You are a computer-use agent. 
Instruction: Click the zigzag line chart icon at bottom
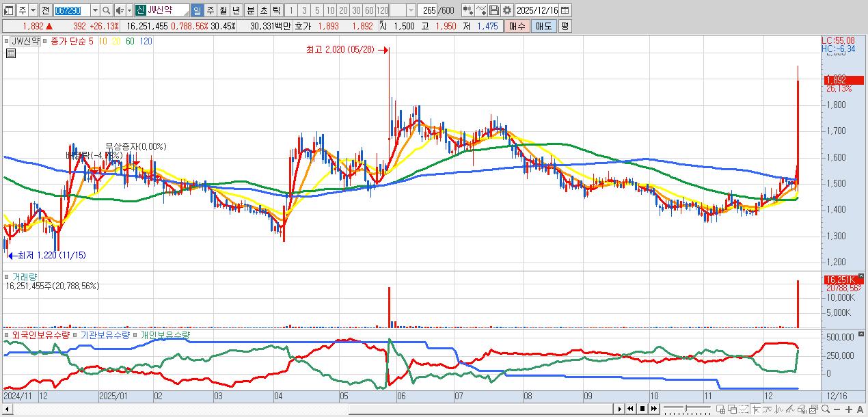click(779, 409)
